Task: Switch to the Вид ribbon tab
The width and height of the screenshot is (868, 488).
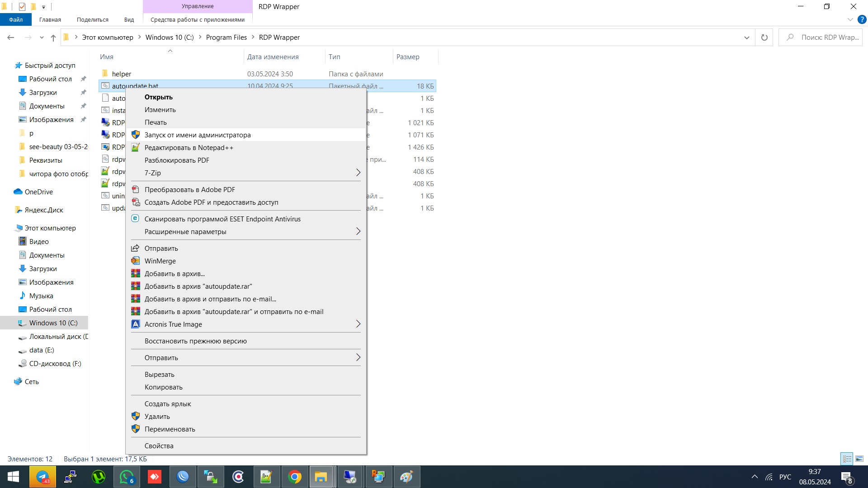Action: [x=129, y=19]
